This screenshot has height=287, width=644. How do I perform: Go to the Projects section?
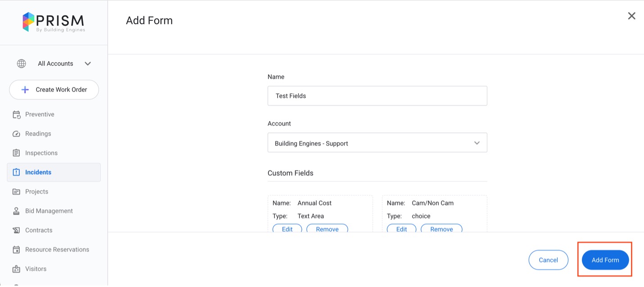36,192
